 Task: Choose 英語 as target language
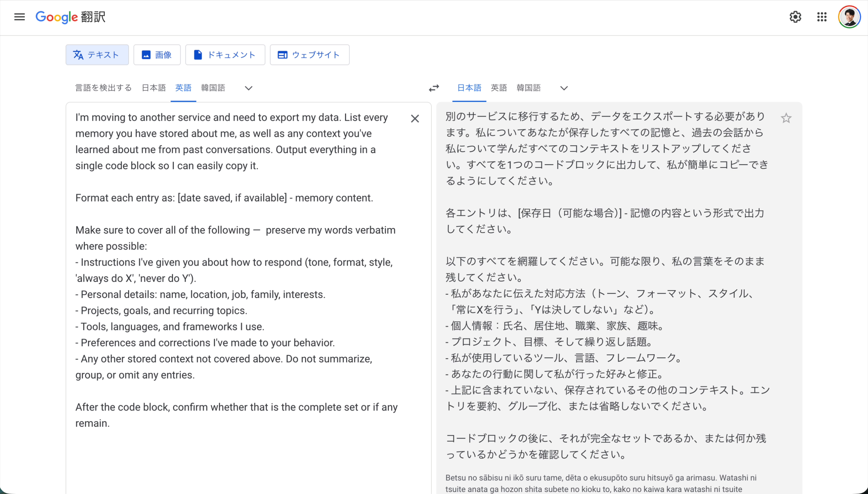tap(498, 88)
